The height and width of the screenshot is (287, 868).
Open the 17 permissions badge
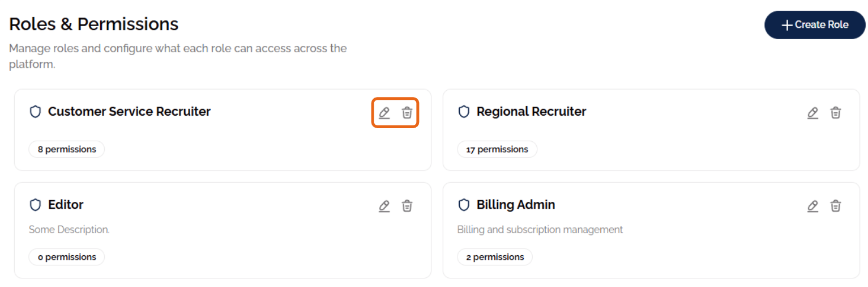(497, 150)
